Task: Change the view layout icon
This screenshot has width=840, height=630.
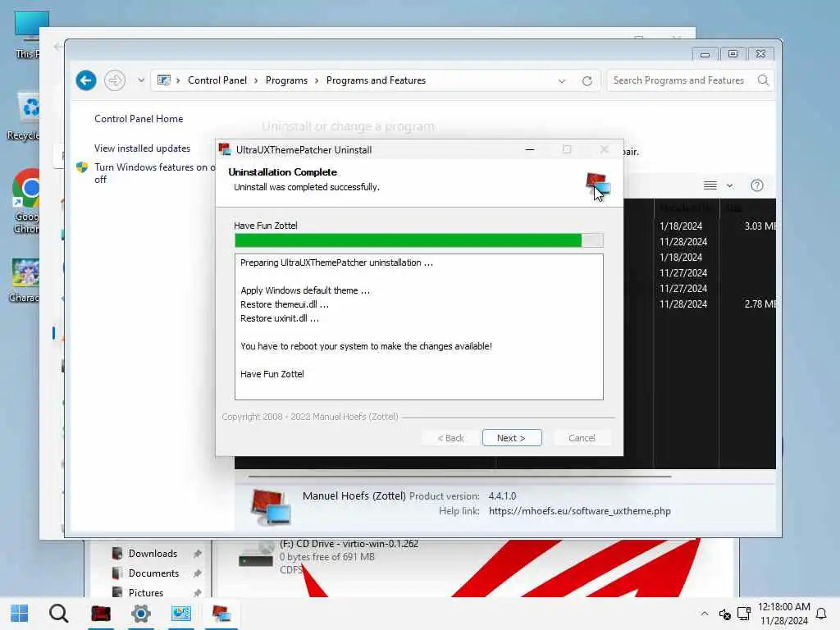Action: point(710,185)
